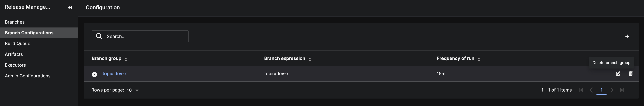Click the search magnifier icon
The height and width of the screenshot is (106, 644).
(x=99, y=36)
